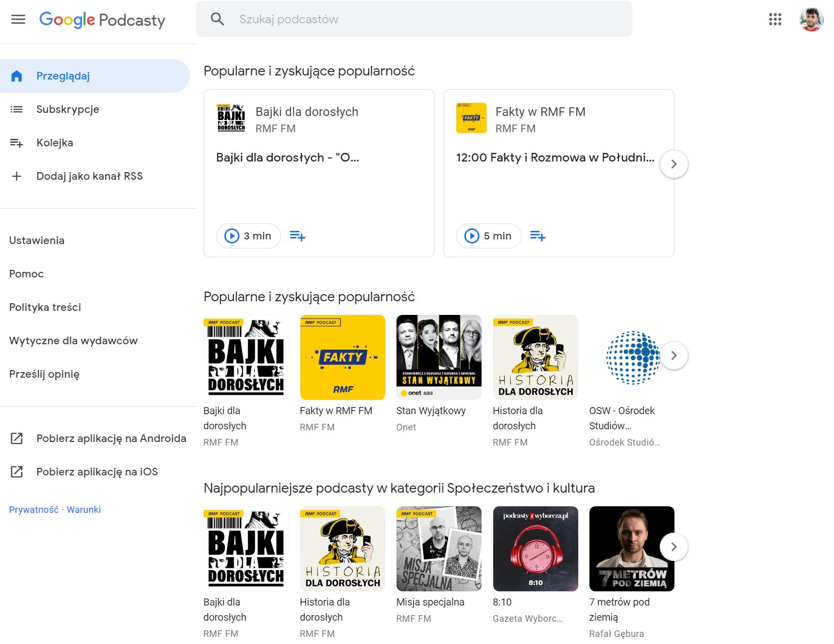
Task: Click the search magnifier icon
Action: click(x=217, y=19)
